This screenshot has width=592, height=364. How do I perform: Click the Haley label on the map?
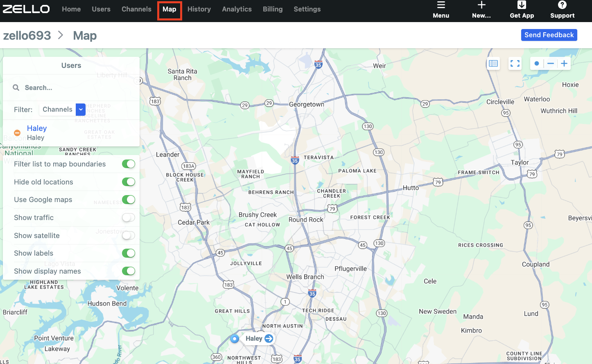[254, 339]
